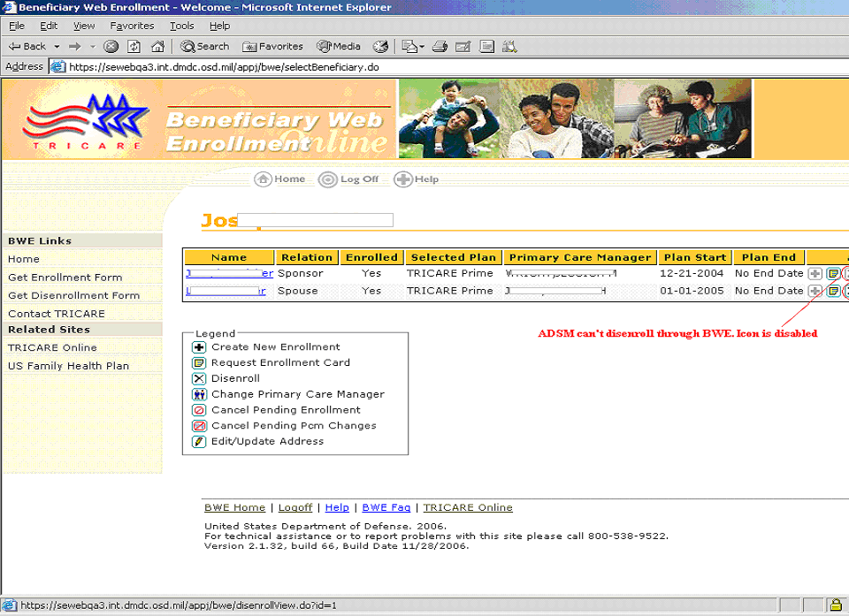This screenshot has height=616, width=849.
Task: Click Request Enrollment Card icon in Spouse row
Action: 833,292
